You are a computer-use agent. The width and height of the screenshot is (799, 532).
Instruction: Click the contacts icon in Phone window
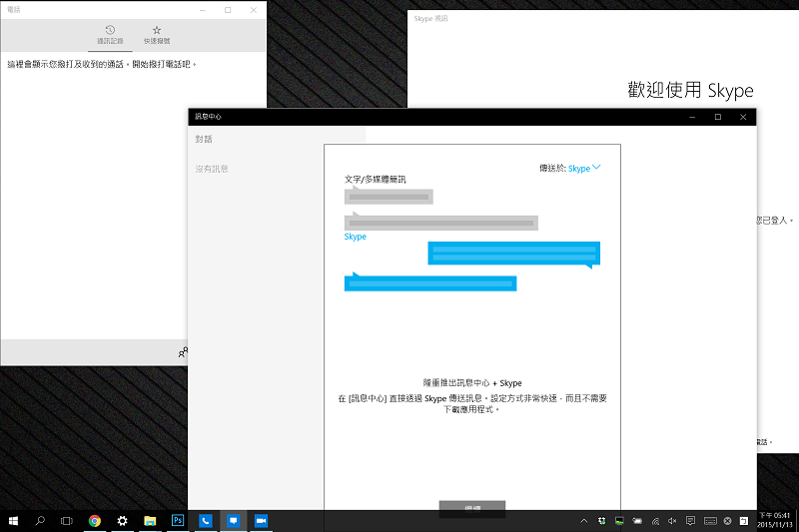tap(183, 351)
